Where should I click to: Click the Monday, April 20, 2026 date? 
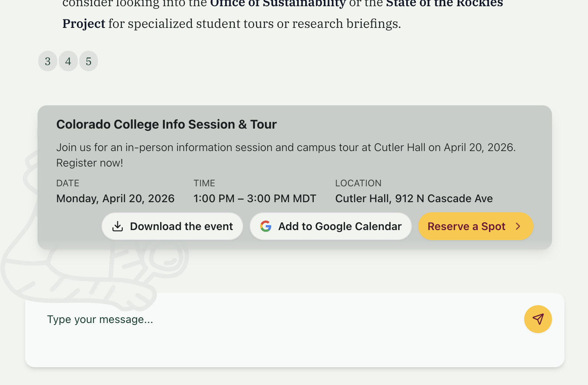click(115, 198)
